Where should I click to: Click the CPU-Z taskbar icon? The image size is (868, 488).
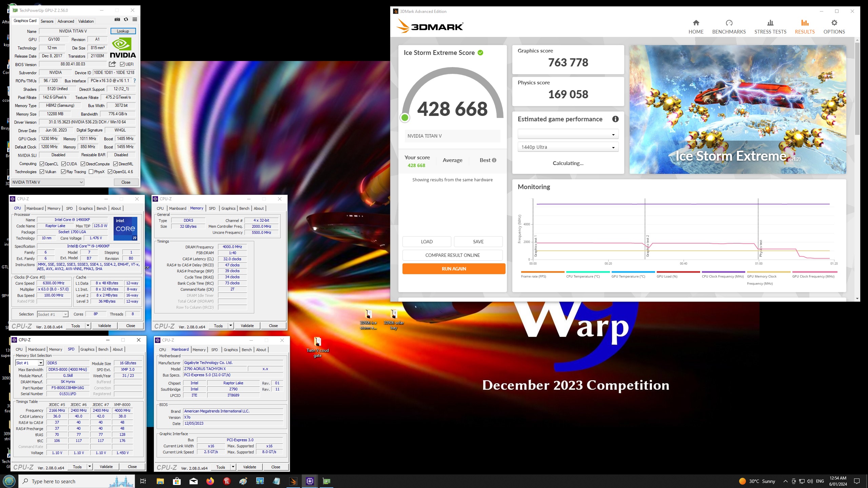(x=310, y=481)
